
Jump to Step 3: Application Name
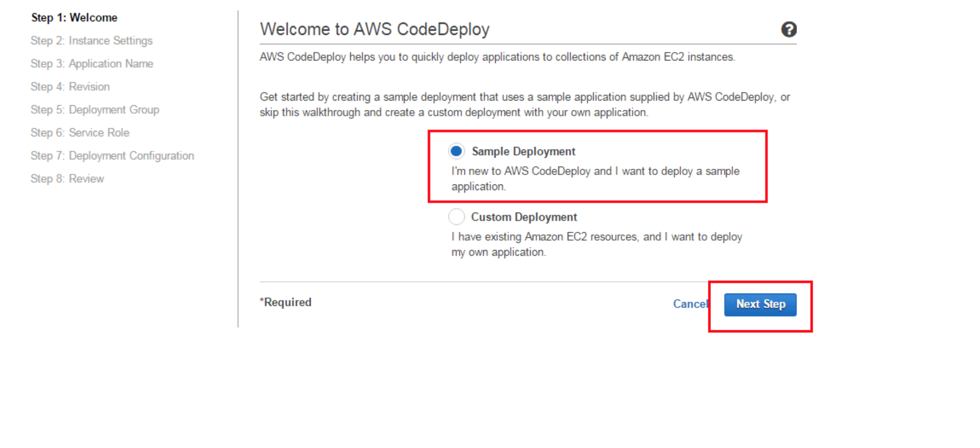pos(92,64)
